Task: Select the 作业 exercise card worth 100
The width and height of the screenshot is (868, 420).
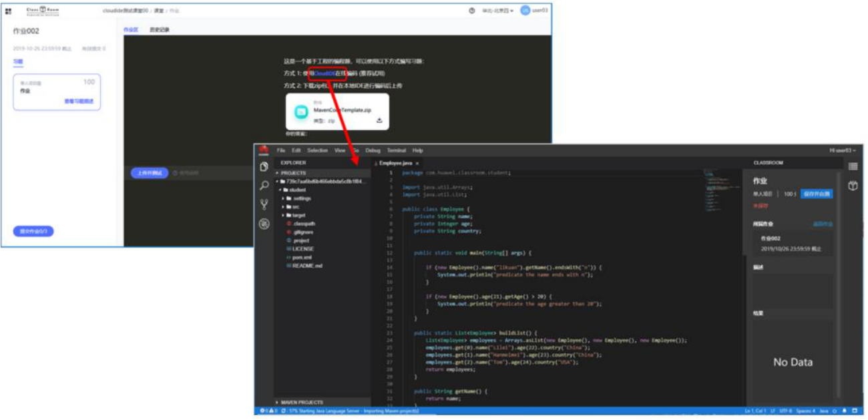Action: click(57, 92)
